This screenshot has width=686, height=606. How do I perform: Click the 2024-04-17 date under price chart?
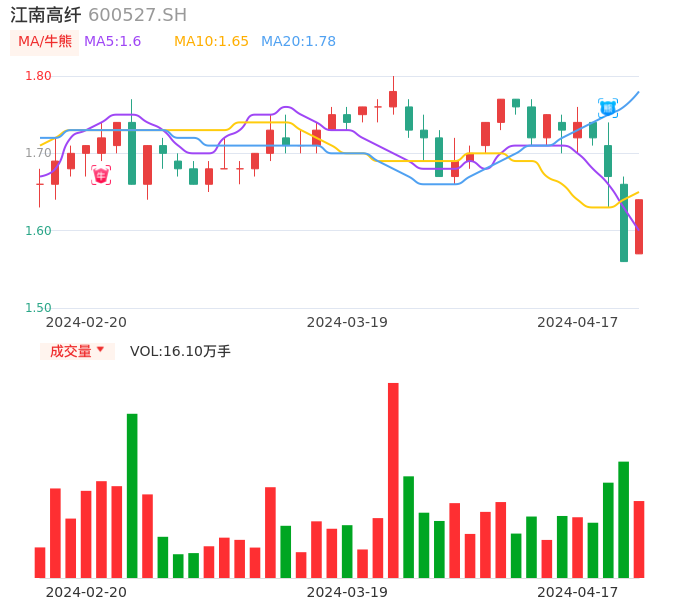pos(578,322)
